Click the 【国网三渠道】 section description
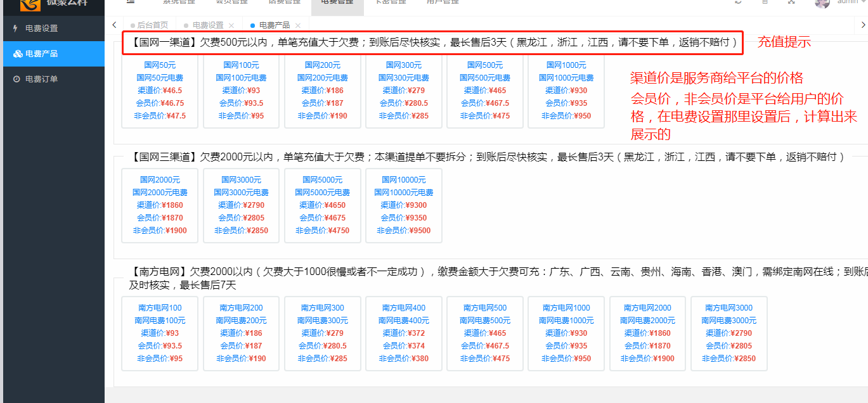The width and height of the screenshot is (868, 403). [487, 157]
